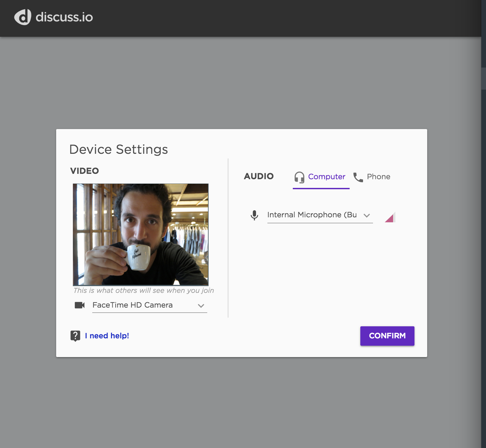The image size is (486, 448).
Task: Click the camera preview thumbnail
Action: click(x=141, y=234)
